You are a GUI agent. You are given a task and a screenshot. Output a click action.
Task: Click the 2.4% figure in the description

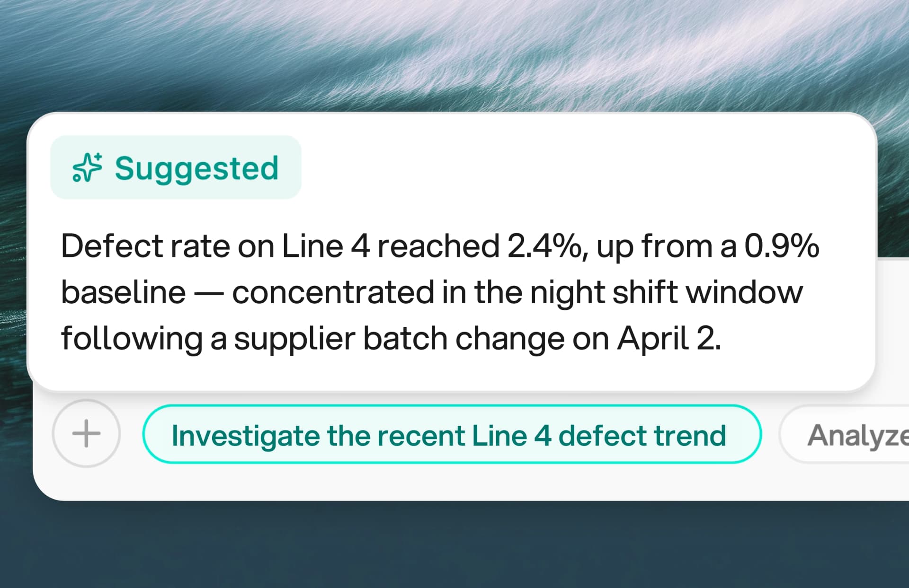pos(544,246)
